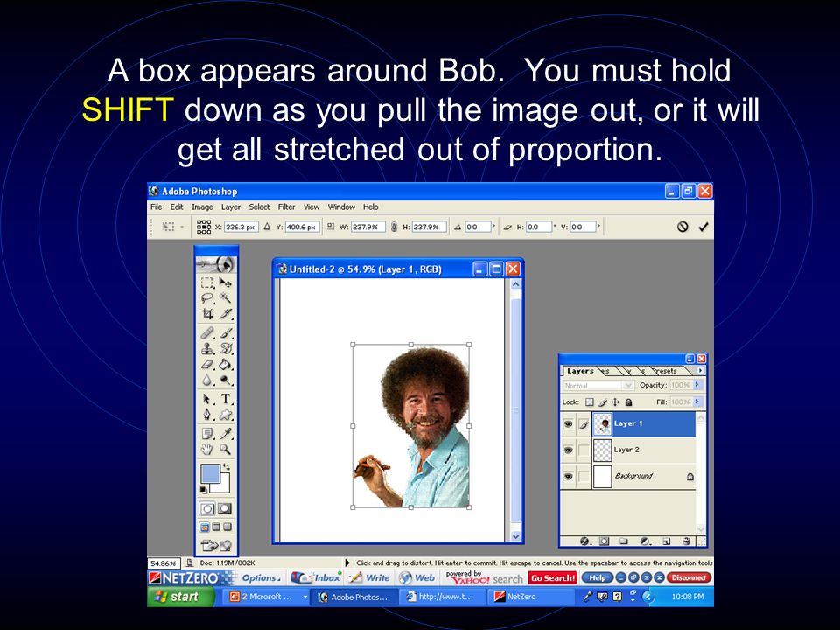Viewport: 840px width, 630px height.
Task: Select the Lasso tool
Action: point(208,298)
